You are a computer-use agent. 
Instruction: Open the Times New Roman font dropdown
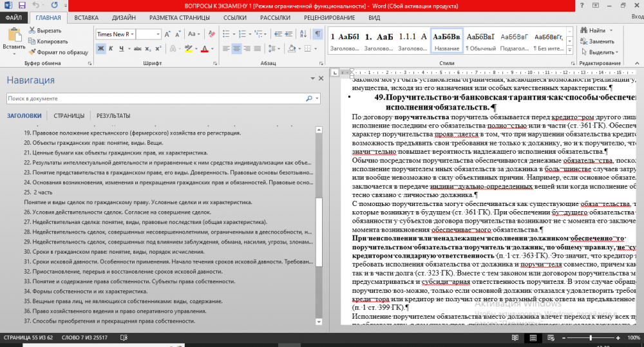(133, 34)
